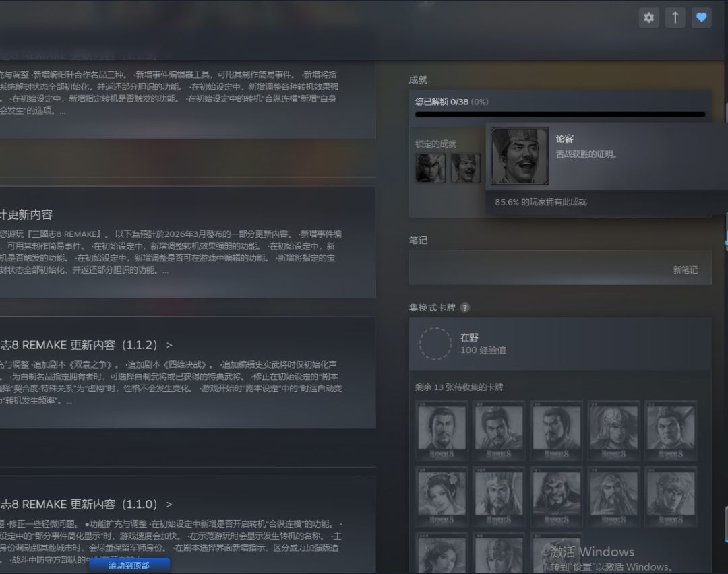This screenshot has width=728, height=574.
Task: Click the achievement progress bar
Action: click(560, 114)
